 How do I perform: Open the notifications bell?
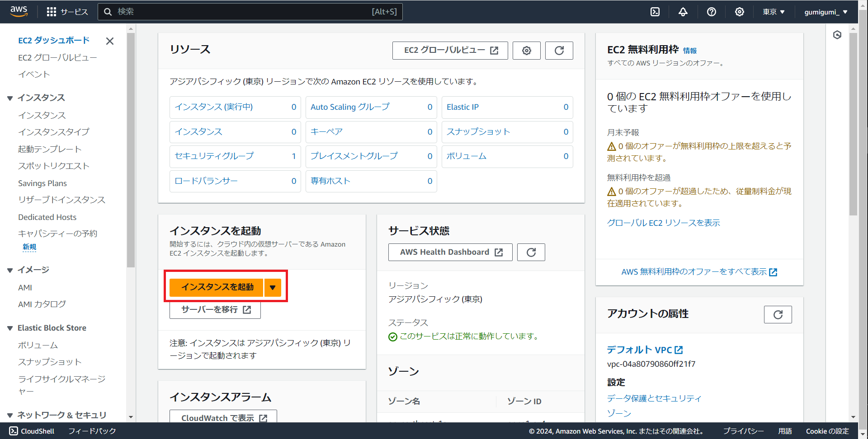coord(683,12)
